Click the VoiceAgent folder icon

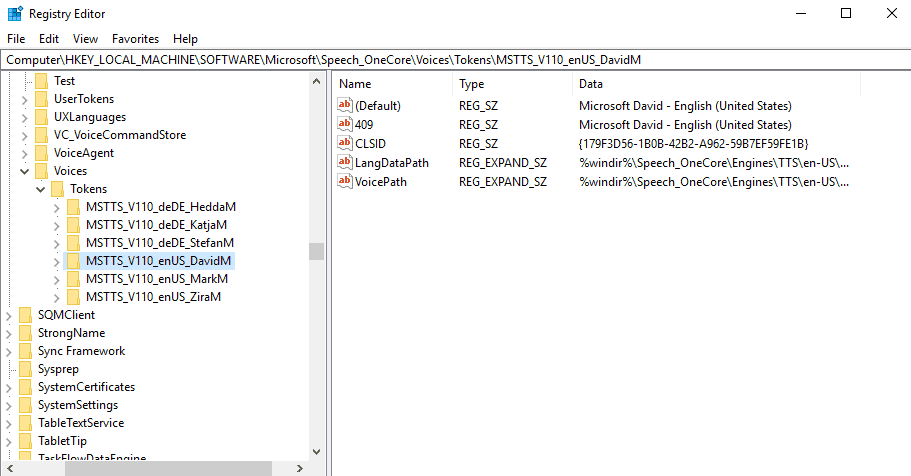coord(41,153)
